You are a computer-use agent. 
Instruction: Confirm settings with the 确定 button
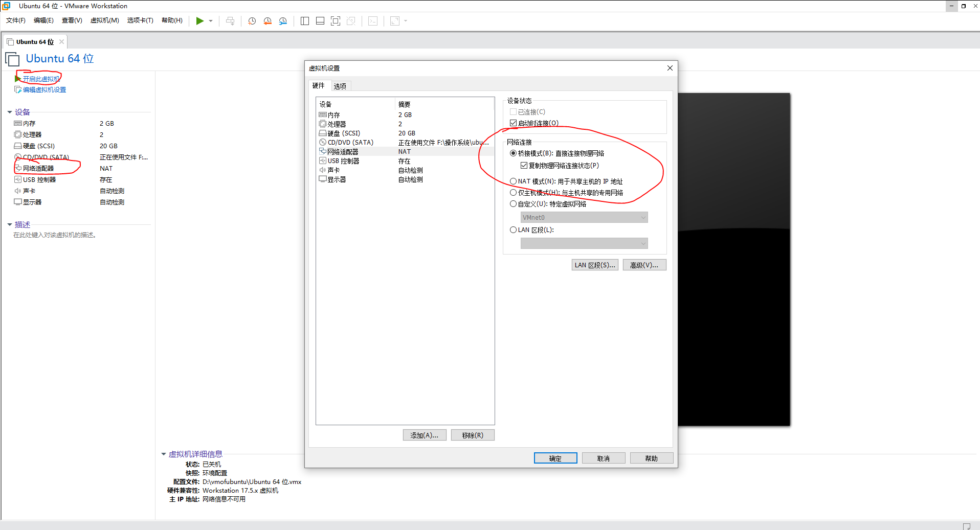[555, 458]
